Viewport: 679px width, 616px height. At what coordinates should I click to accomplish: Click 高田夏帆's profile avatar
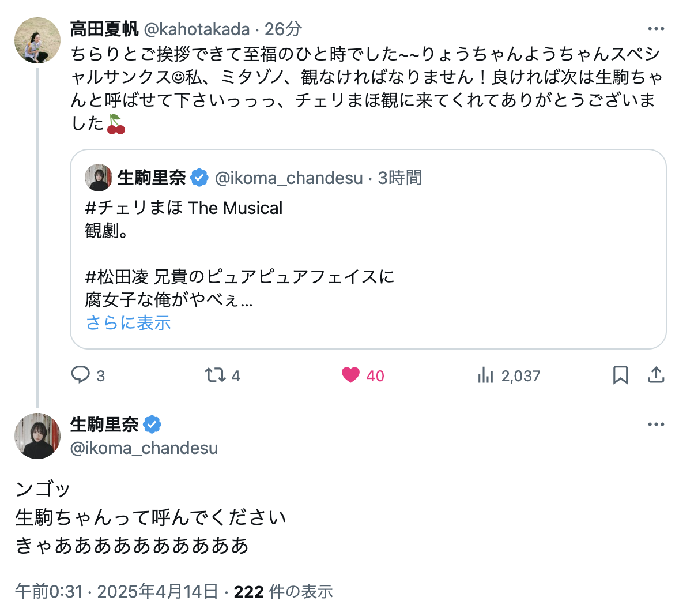(x=37, y=40)
